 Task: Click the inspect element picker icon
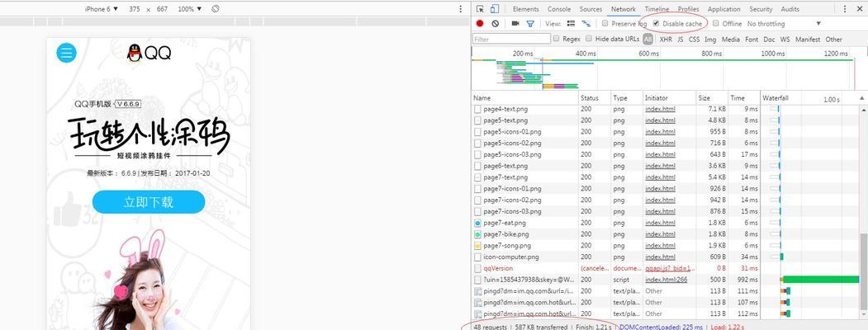480,9
